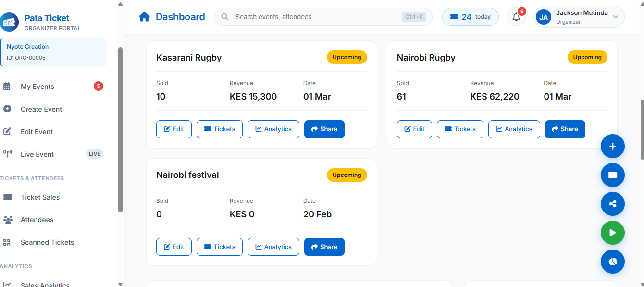
Task: Click the Scanned Tickets QR icon
Action: point(7,242)
